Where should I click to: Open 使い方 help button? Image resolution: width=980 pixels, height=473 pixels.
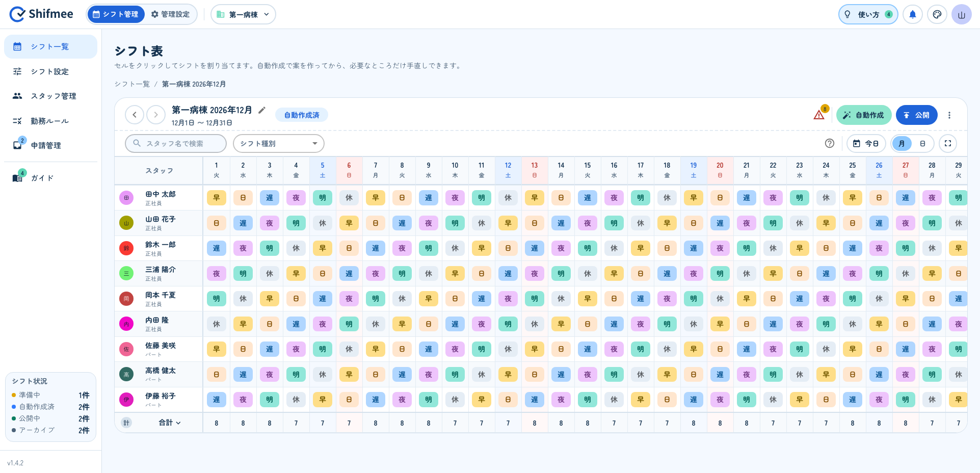[868, 14]
